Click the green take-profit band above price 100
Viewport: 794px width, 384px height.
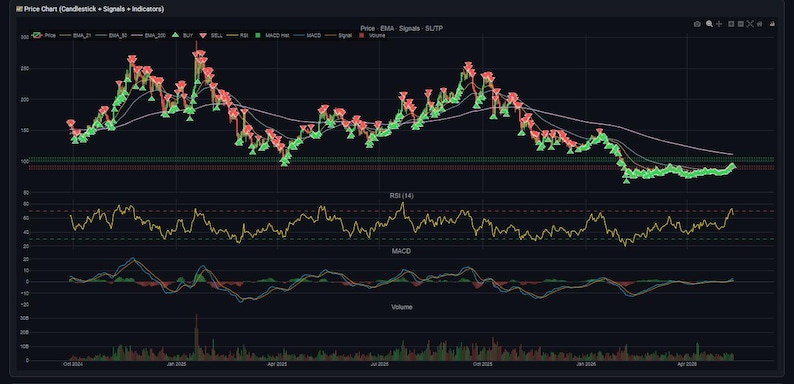point(402,160)
